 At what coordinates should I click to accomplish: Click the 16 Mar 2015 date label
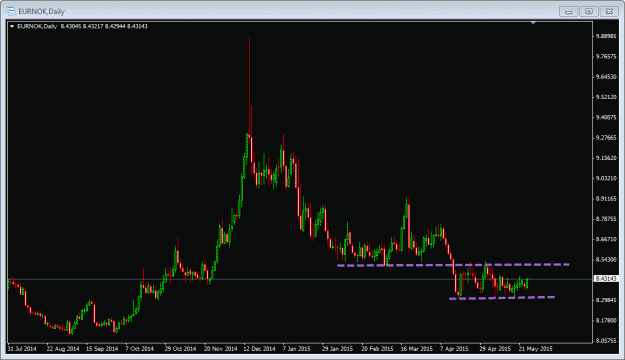tap(417, 349)
